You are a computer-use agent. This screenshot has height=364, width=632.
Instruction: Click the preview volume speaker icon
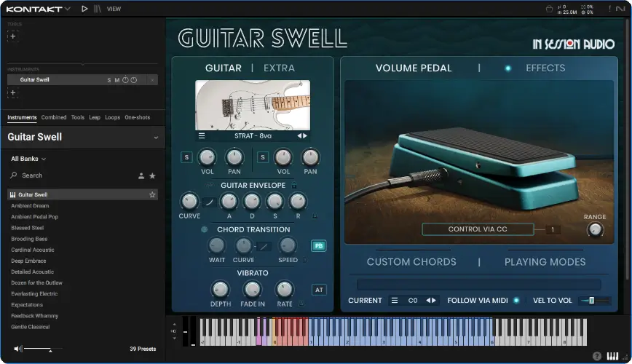pos(17,349)
